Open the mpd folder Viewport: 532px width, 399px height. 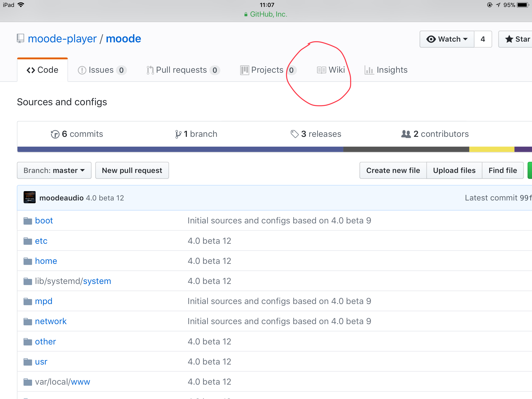click(44, 301)
